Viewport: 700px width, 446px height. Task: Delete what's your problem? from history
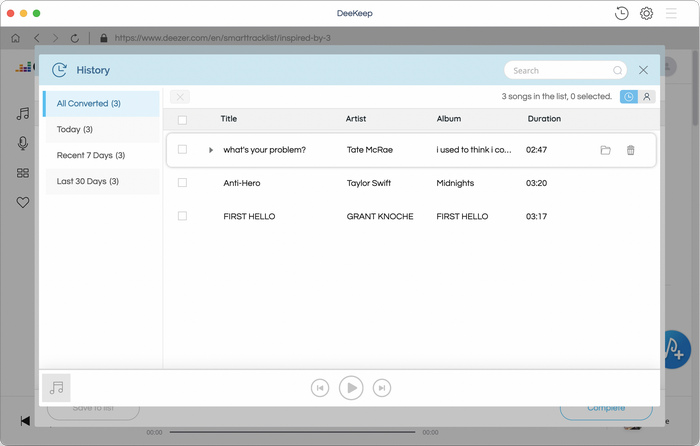point(630,150)
